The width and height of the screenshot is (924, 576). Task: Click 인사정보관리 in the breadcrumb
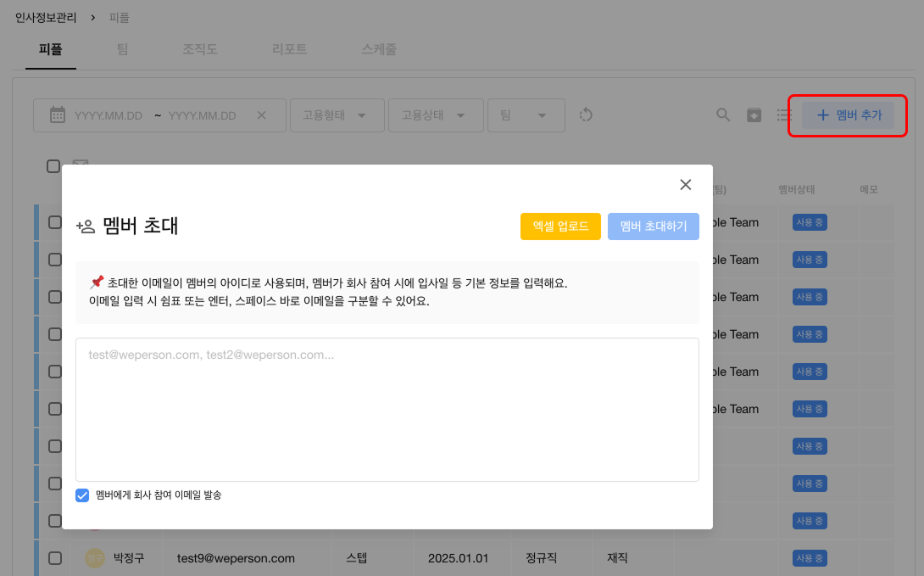coord(46,18)
